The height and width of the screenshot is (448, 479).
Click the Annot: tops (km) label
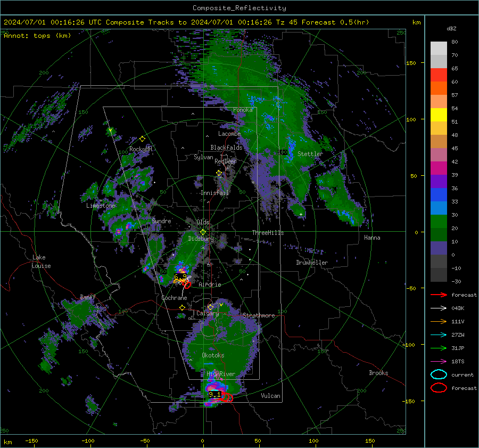[x=37, y=36]
